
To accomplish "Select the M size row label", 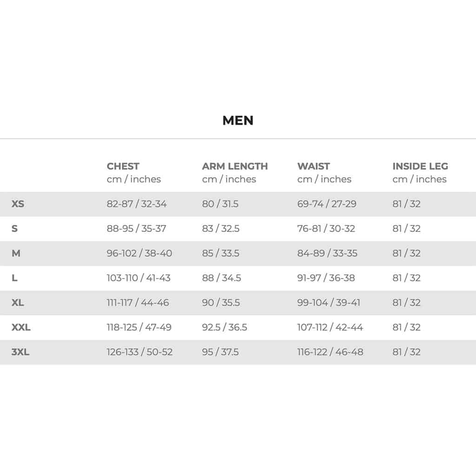I will (x=16, y=253).
